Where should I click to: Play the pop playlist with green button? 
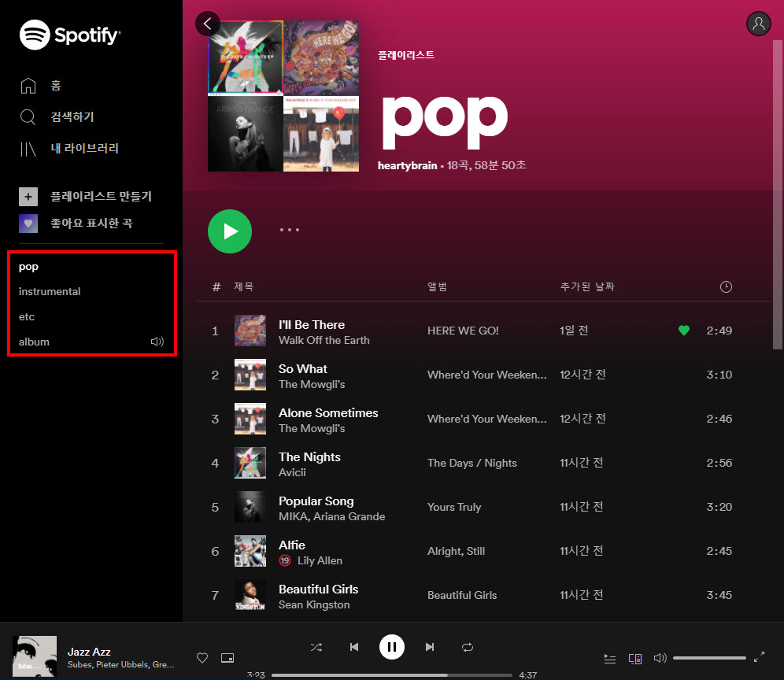230,231
